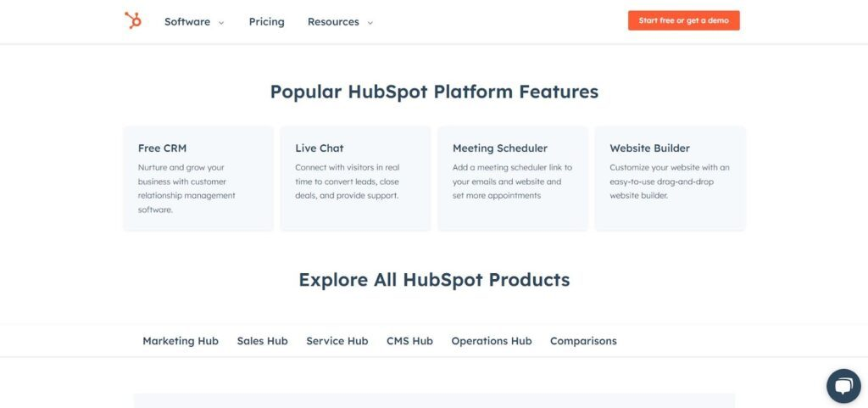Viewport: 868px width, 408px height.
Task: Switch to the CMS Hub tab
Action: 409,341
